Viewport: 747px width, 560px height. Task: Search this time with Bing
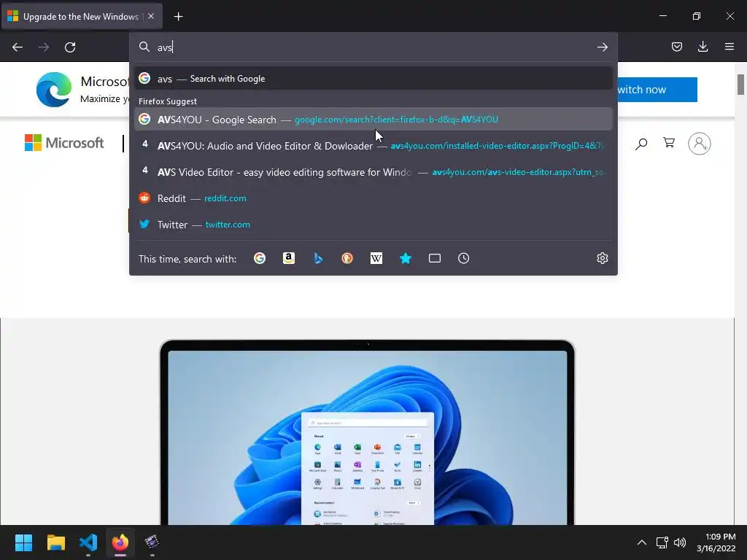click(318, 258)
